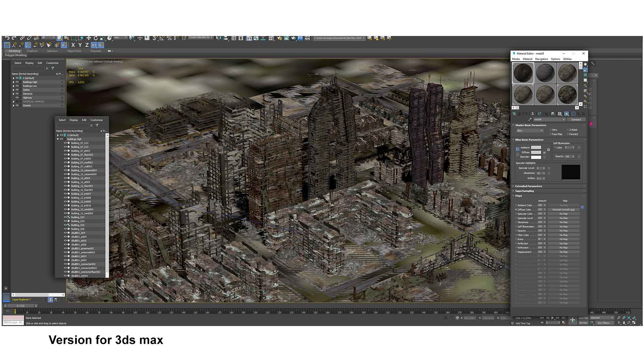Screen dimensions: 644x362
Task: Restrict transform to X axis
Action: pos(73,45)
